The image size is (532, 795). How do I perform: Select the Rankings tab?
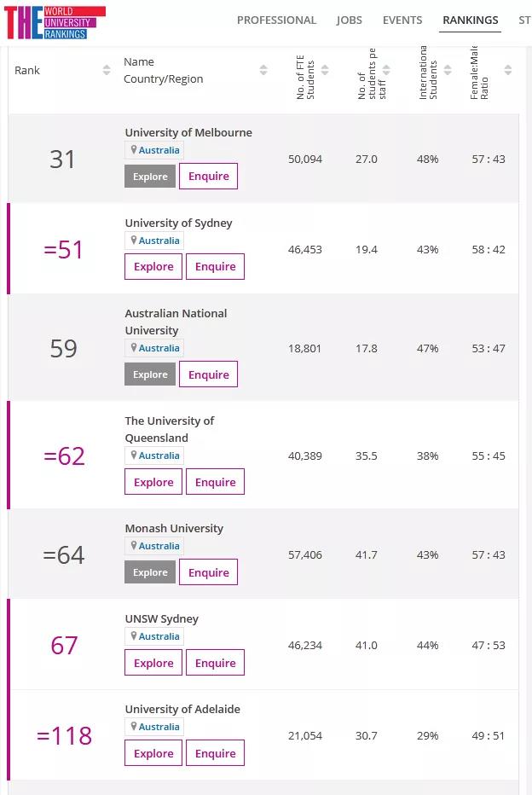[x=470, y=20]
